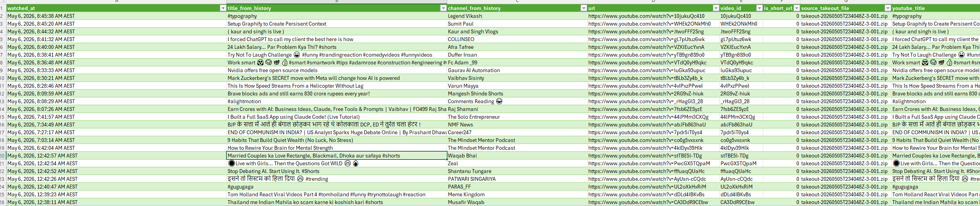Viewport: 980px width, 206px height.
Task: Select video_id cell 'PwcGX5TQpaM'
Action: [741, 163]
